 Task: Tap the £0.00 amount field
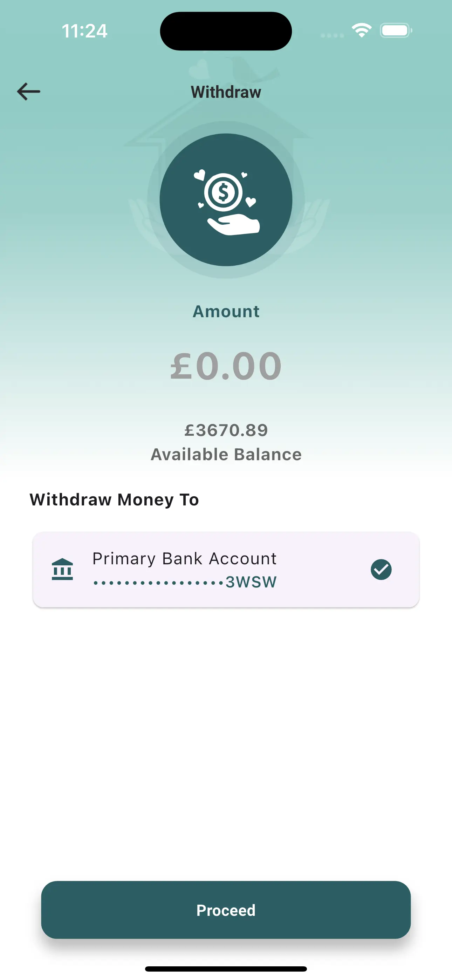226,366
